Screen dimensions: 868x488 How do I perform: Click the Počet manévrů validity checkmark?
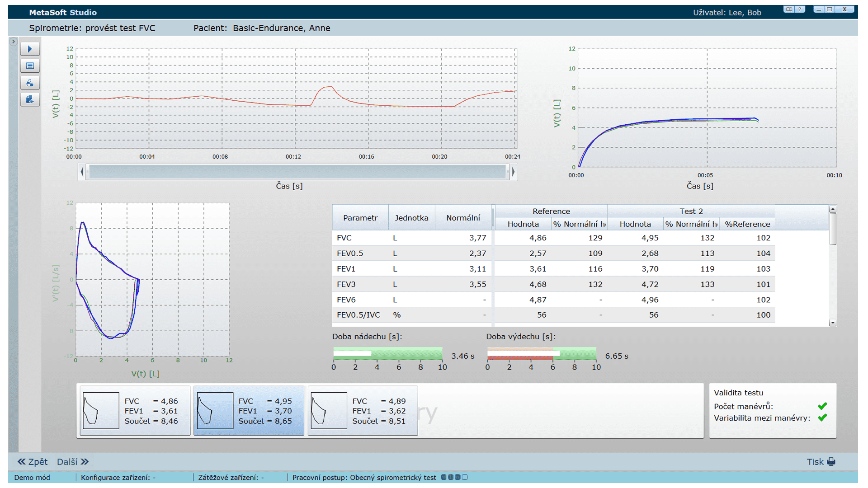pos(823,406)
